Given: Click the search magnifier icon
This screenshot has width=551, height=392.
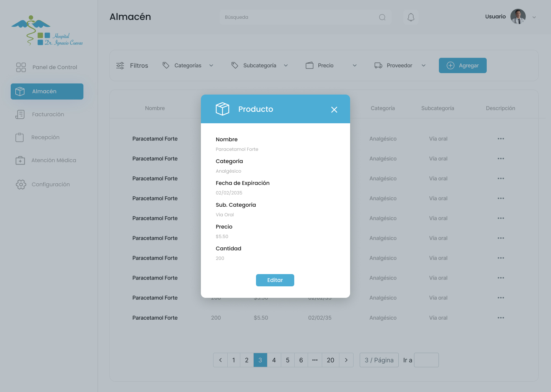Looking at the screenshot, I should click(382, 17).
